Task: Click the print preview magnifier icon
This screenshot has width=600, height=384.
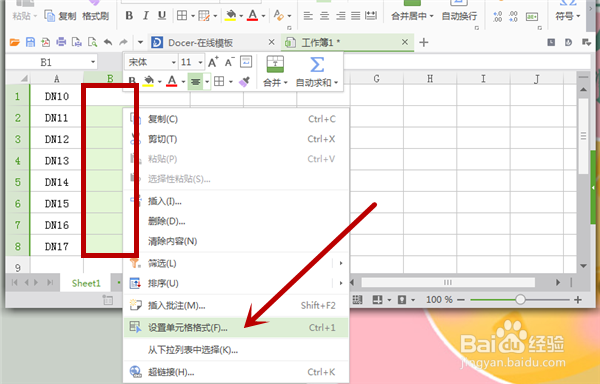Action: tap(93, 42)
